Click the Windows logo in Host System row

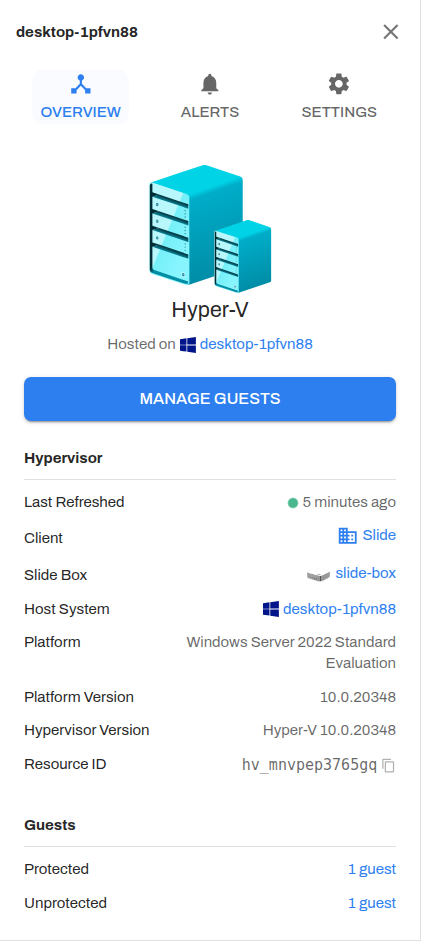pos(270,609)
